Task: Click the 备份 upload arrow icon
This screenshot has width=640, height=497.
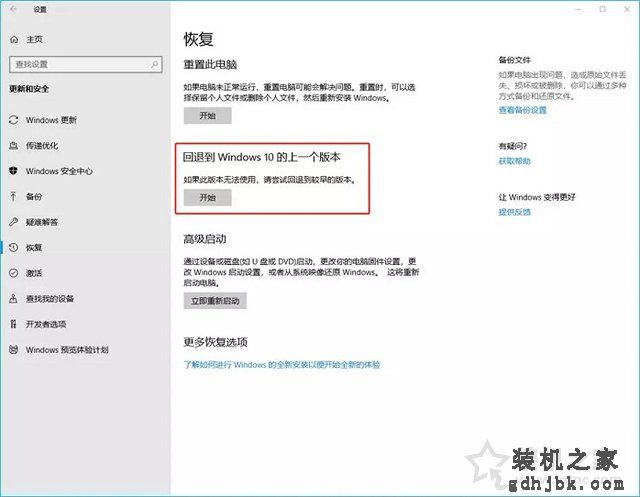Action: (x=13, y=196)
